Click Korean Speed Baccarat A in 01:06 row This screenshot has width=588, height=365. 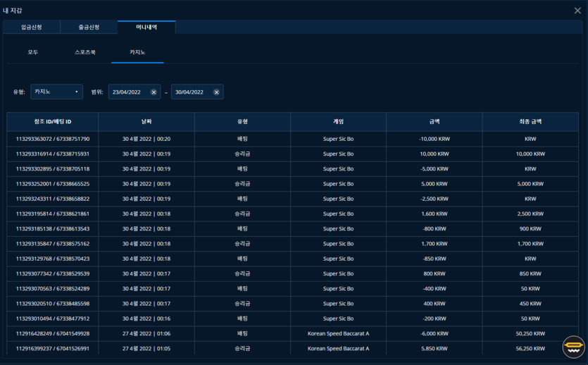point(338,333)
